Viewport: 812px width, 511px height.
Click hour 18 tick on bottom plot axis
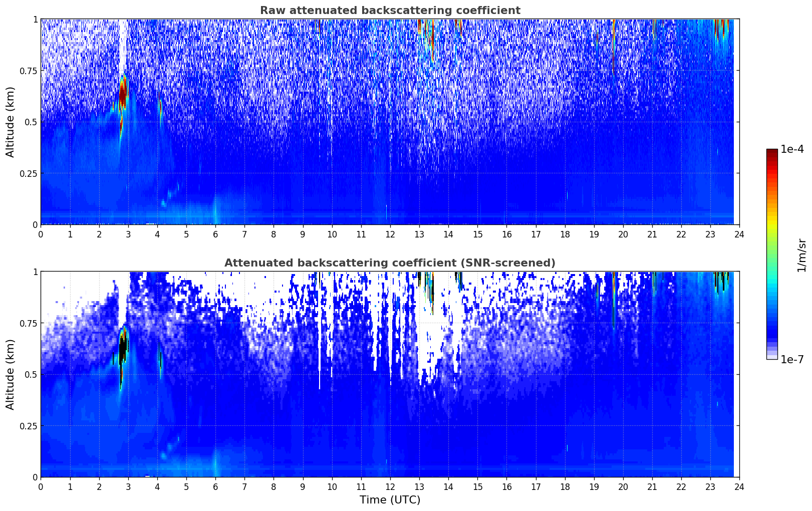pos(565,486)
